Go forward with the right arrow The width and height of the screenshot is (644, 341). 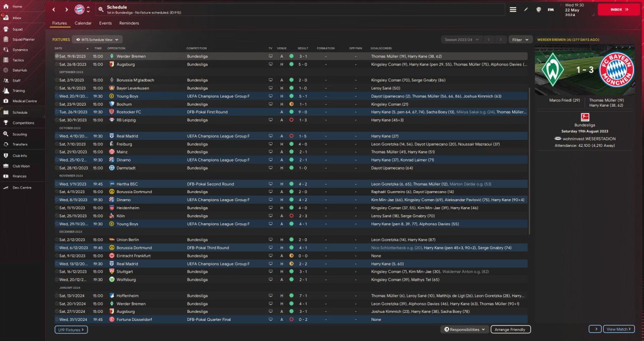point(66,10)
